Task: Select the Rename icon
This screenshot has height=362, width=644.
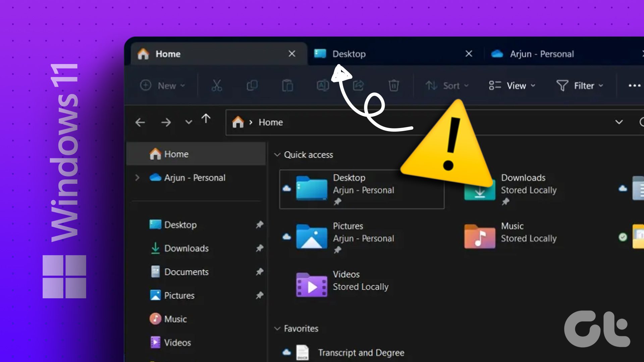Action: [322, 85]
